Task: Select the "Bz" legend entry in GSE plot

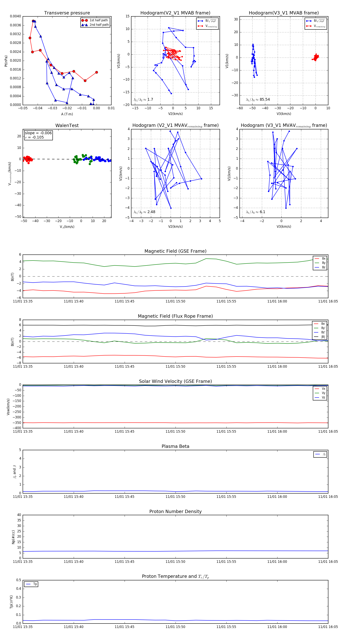Action: 320,267
